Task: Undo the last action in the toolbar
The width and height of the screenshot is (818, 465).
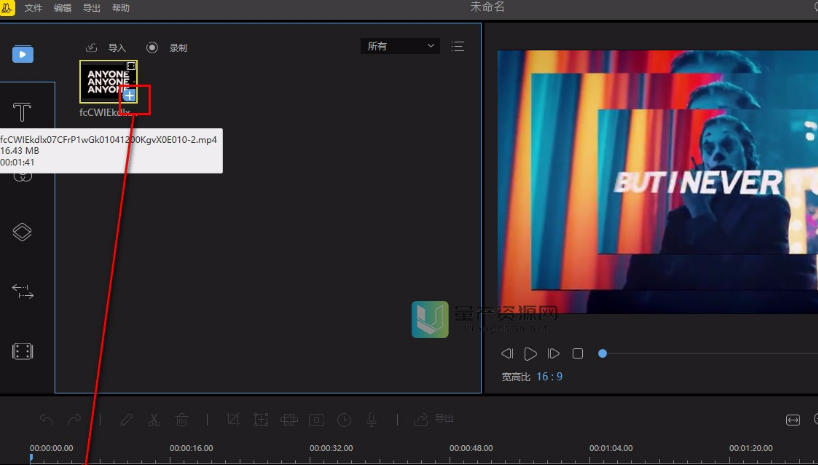Action: (x=46, y=419)
